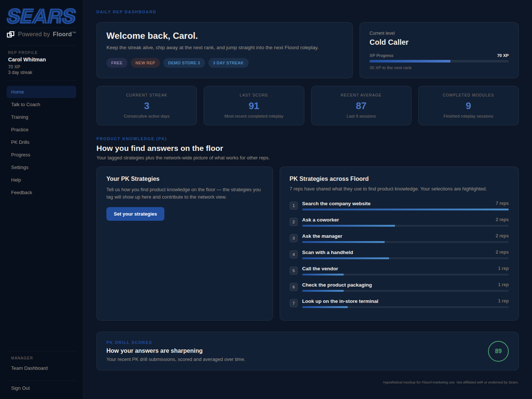Screen dimensions: 532x399
Task: Click the "Check the product packaging" label
Action: tap(337, 285)
